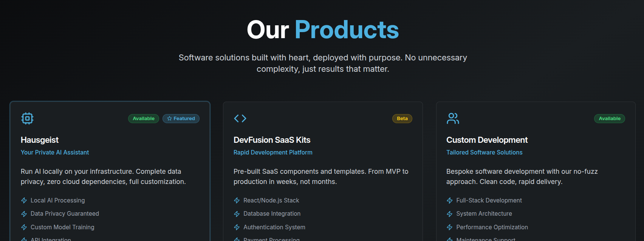Image resolution: width=644 pixels, height=241 pixels.
Task: Click the Our Products section heading
Action: (x=322, y=29)
